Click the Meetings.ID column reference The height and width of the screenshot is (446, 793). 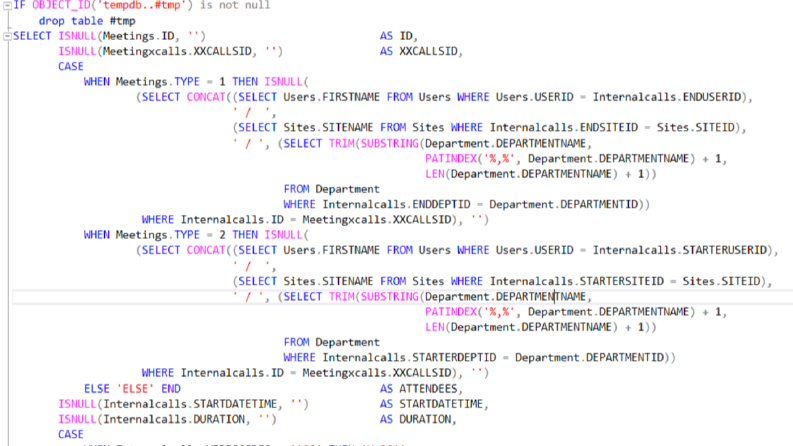point(139,36)
